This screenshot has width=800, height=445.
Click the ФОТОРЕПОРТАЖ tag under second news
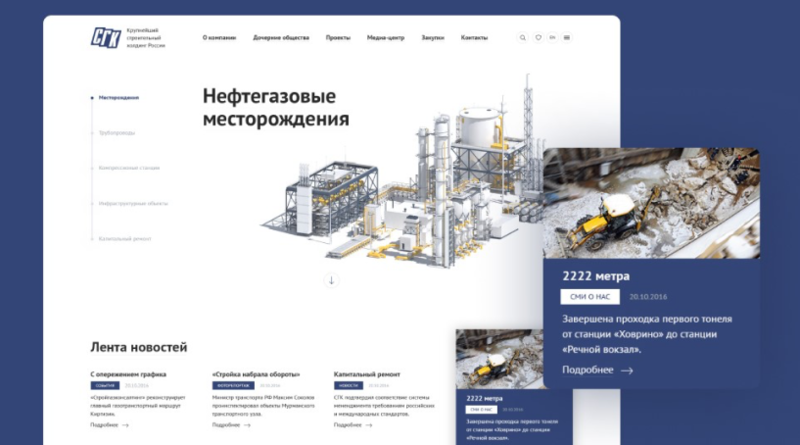point(233,386)
